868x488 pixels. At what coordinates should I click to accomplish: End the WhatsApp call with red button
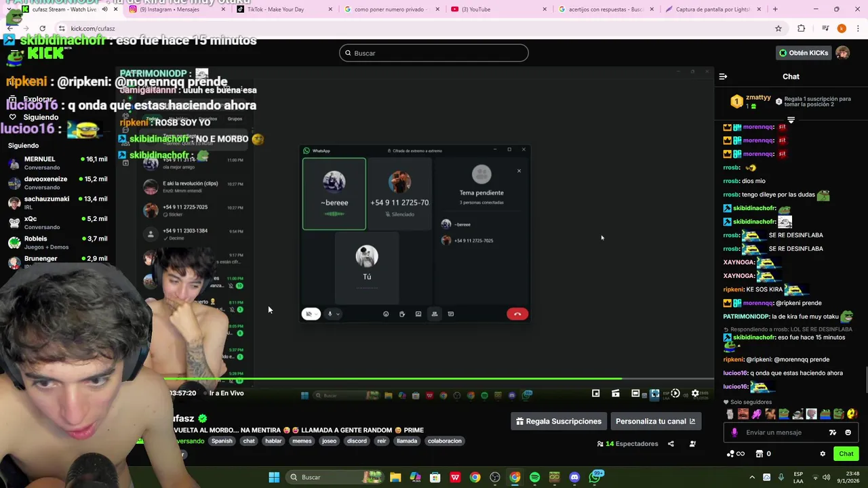[517, 314]
